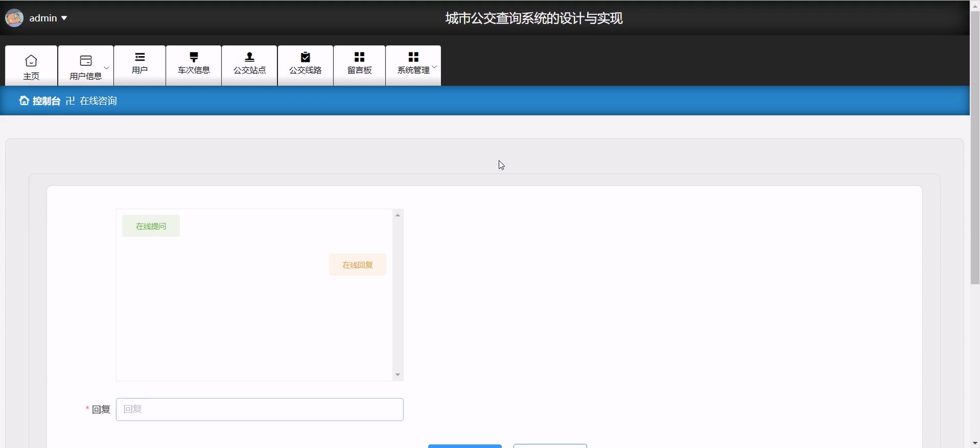Open the 用户信息 menu

point(86,66)
